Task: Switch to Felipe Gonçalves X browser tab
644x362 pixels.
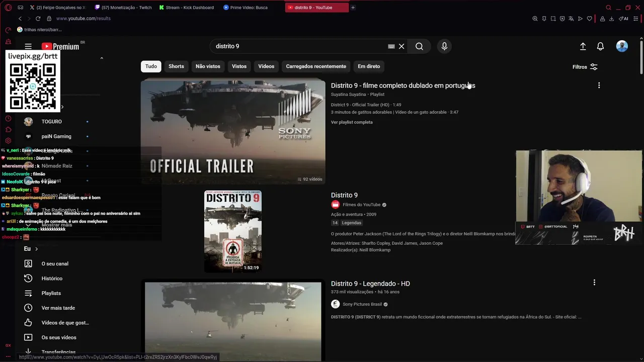Action: (x=58, y=8)
